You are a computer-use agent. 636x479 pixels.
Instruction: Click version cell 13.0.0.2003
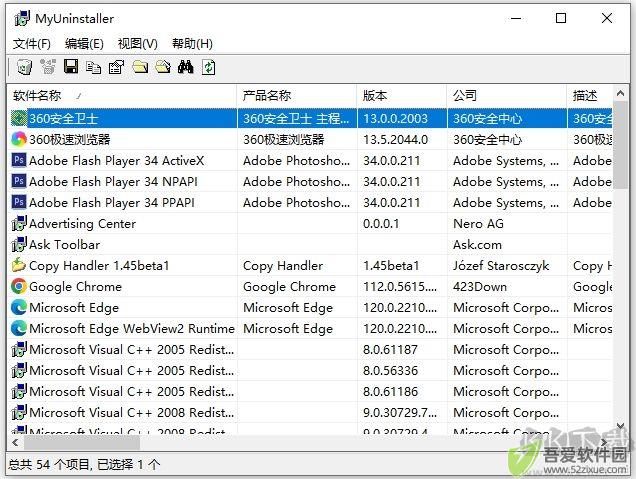pos(395,118)
